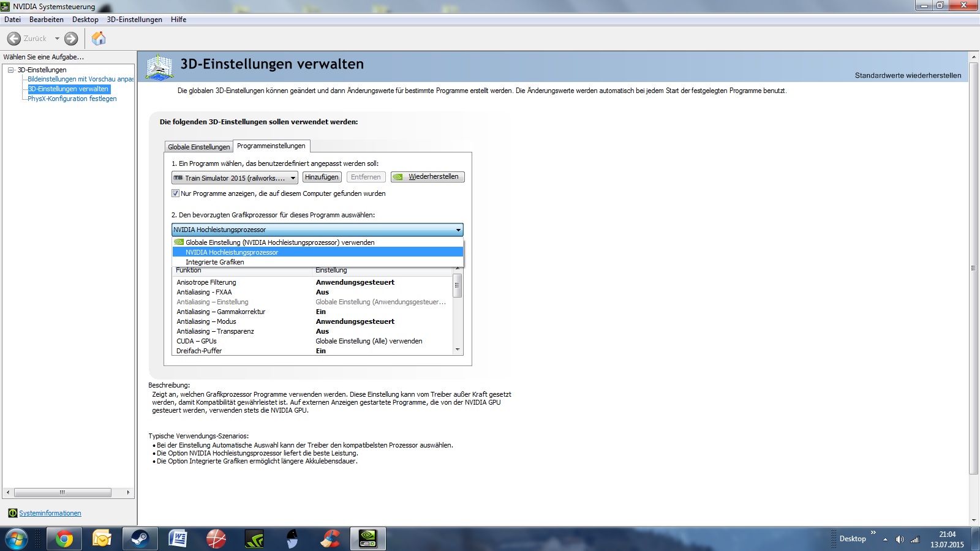Click the task pane horizontal scrollbar
The height and width of the screenshot is (551, 980).
[62, 492]
